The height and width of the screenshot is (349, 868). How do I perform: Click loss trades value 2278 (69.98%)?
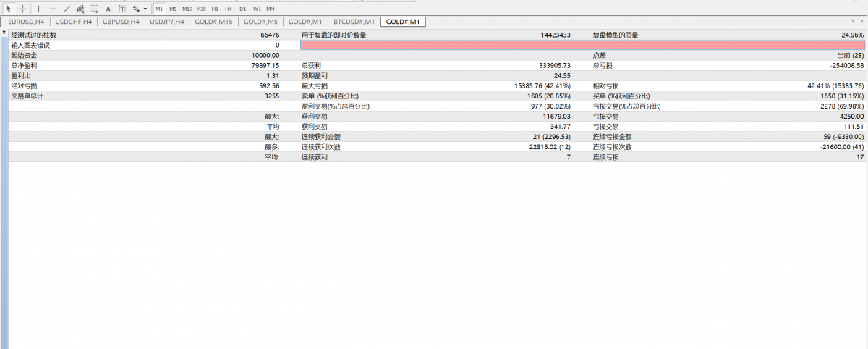tap(842, 106)
